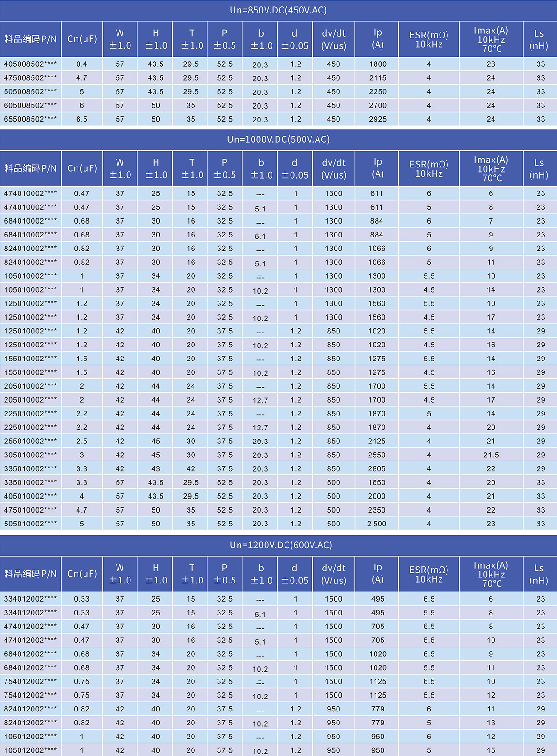Click the b value 10.2 in the 754012002**** row
Image resolution: width=557 pixels, height=756 pixels.
260,697
